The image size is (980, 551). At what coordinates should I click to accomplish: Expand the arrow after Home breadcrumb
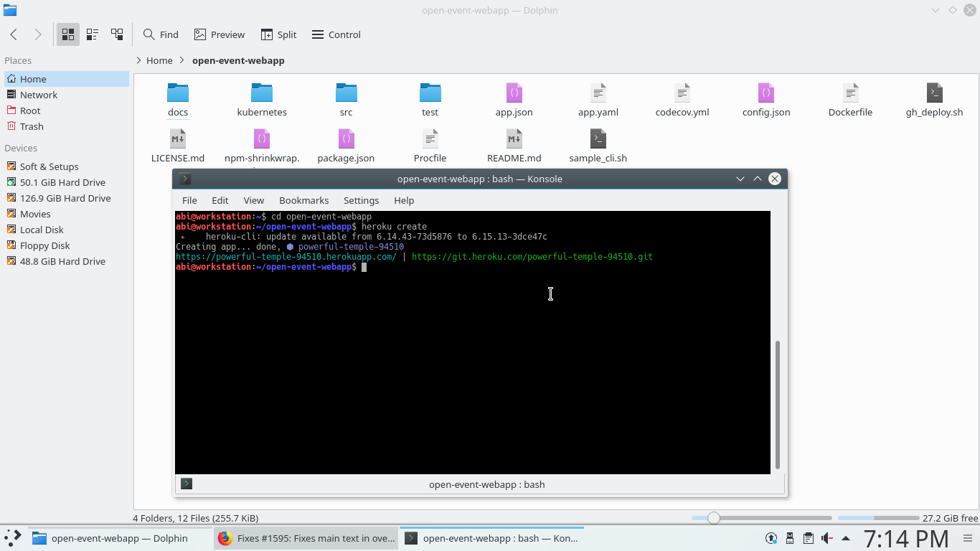click(182, 60)
